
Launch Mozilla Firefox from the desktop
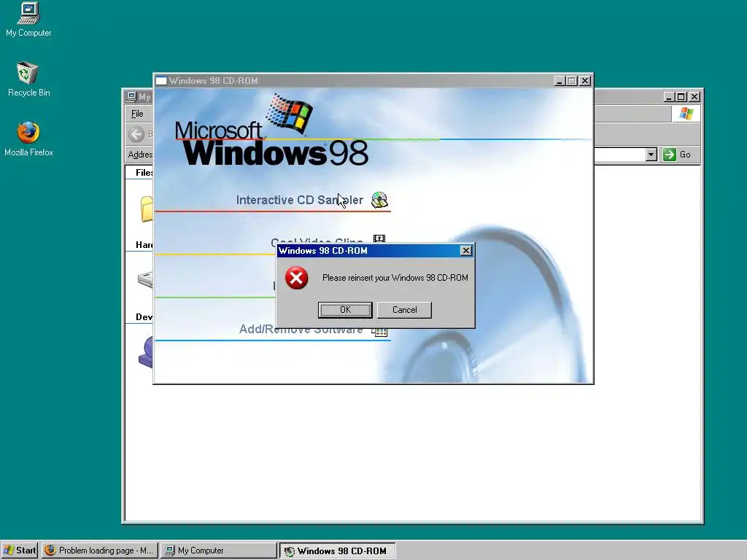28,139
